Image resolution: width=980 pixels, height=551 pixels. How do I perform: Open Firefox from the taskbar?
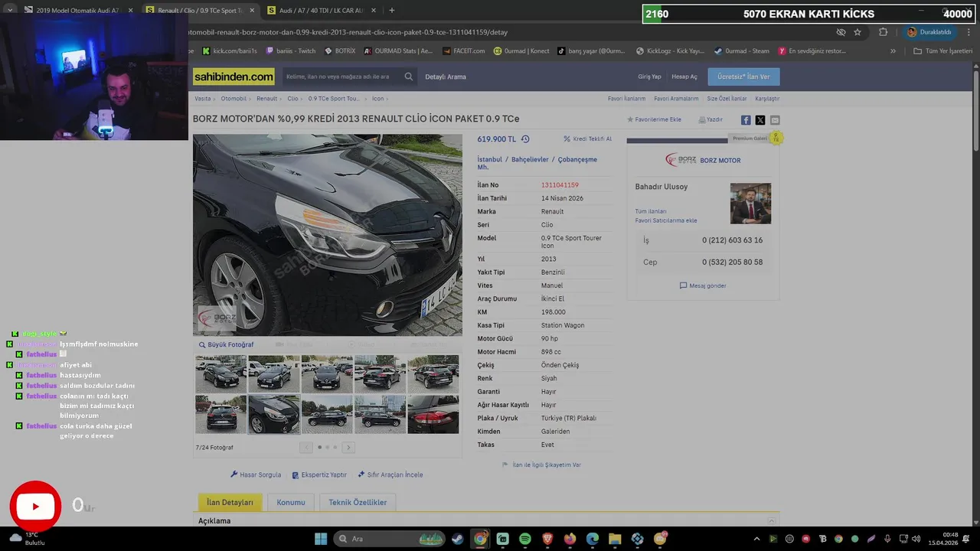coord(570,539)
